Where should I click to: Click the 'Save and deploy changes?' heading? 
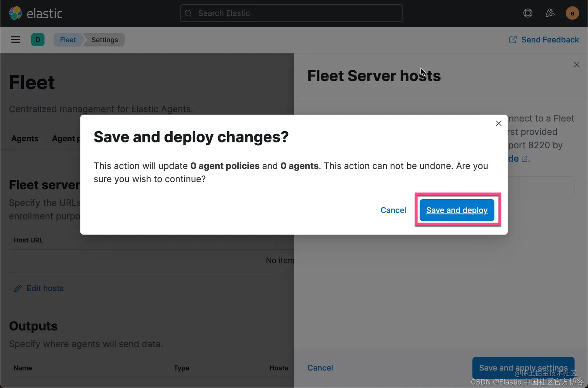click(x=191, y=137)
